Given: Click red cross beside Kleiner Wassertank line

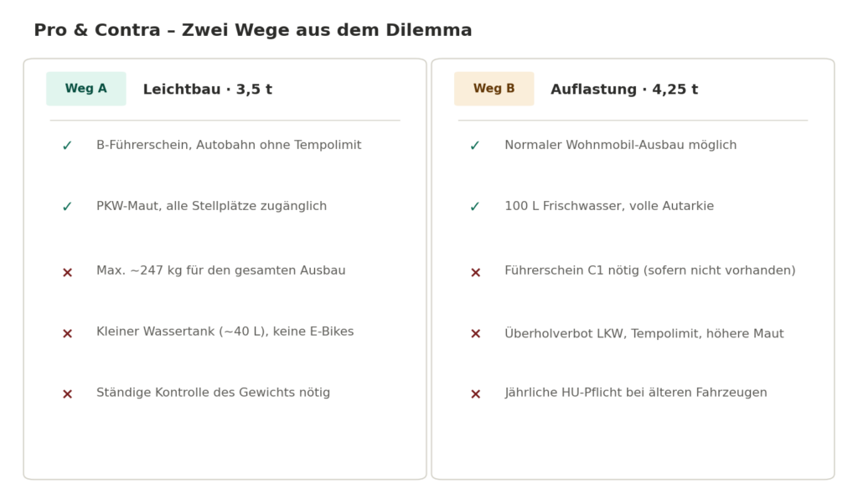Looking at the screenshot, I should tap(67, 333).
